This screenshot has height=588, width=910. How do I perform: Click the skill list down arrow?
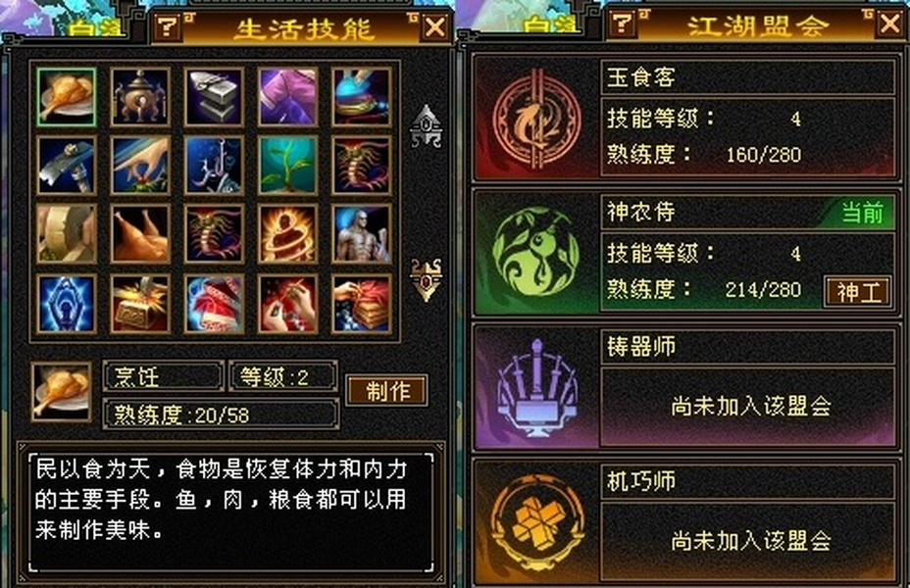coord(426,280)
